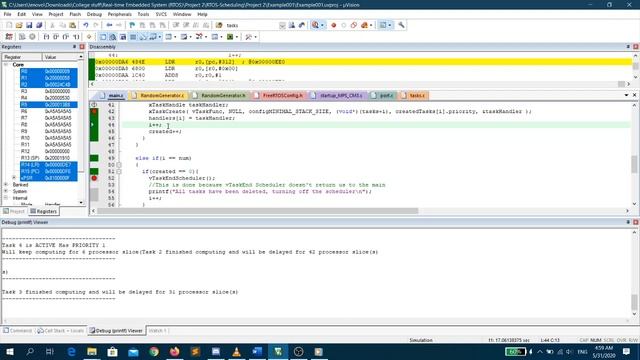Collapse the Core register group

[6, 64]
